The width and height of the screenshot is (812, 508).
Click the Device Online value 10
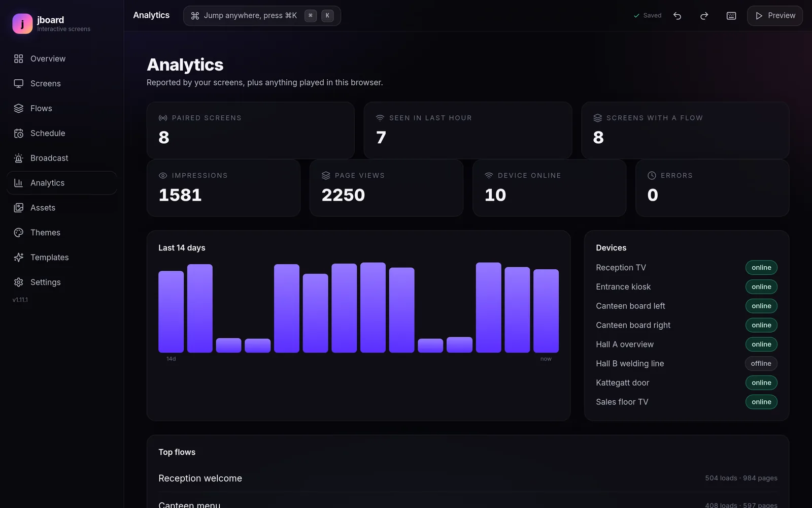click(495, 195)
